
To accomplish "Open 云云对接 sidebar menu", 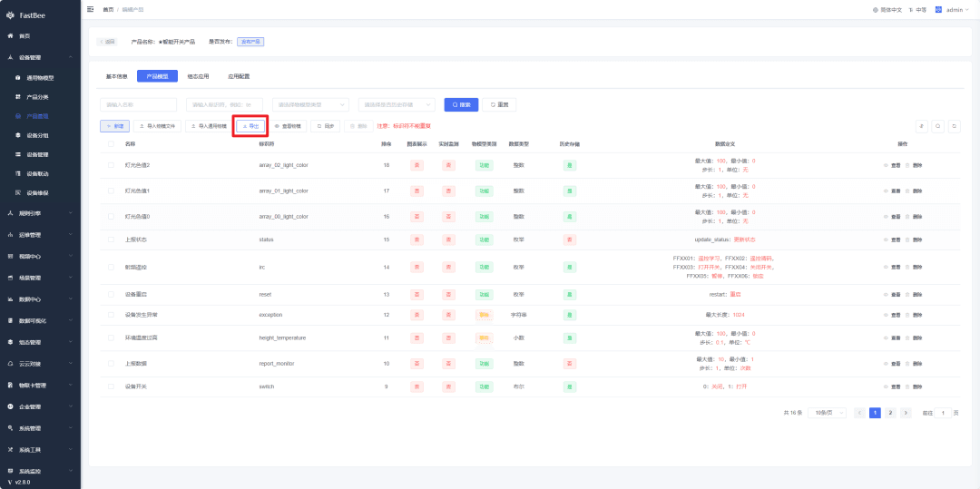I will pos(40,364).
